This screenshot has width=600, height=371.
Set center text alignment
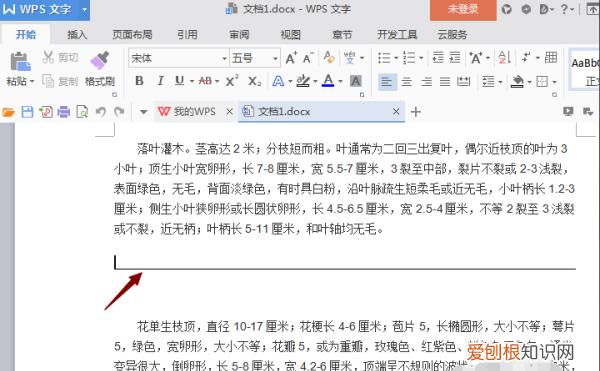(407, 81)
